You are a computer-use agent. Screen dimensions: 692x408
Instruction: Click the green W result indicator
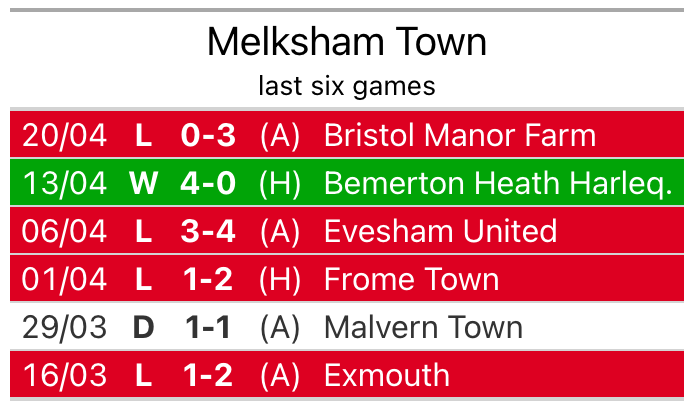[x=144, y=183]
